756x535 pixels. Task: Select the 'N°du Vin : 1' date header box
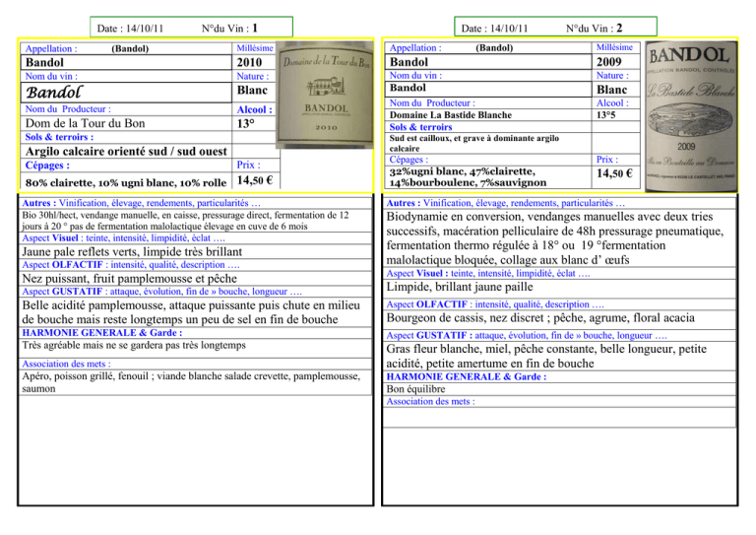pos(191,27)
